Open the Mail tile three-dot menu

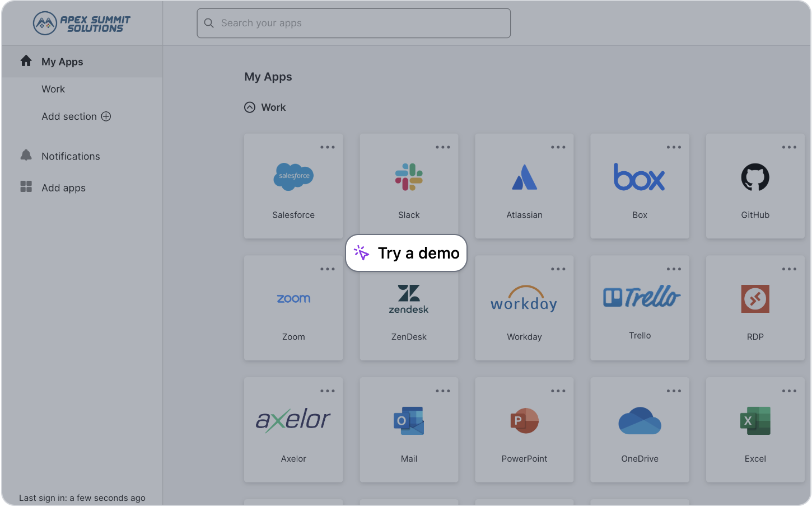[443, 391]
